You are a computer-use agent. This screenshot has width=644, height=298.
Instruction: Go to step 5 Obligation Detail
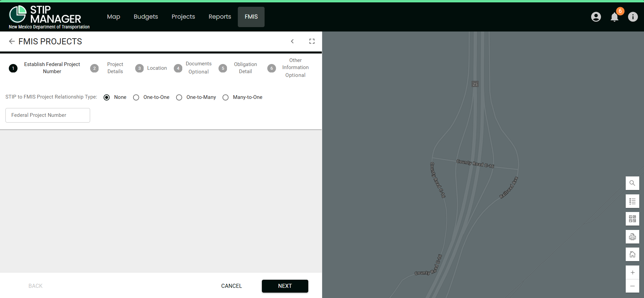(238, 68)
